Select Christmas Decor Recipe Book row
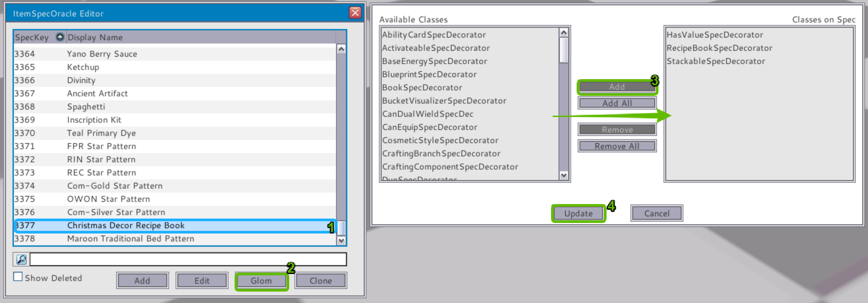The height and width of the screenshot is (303, 868). click(126, 226)
